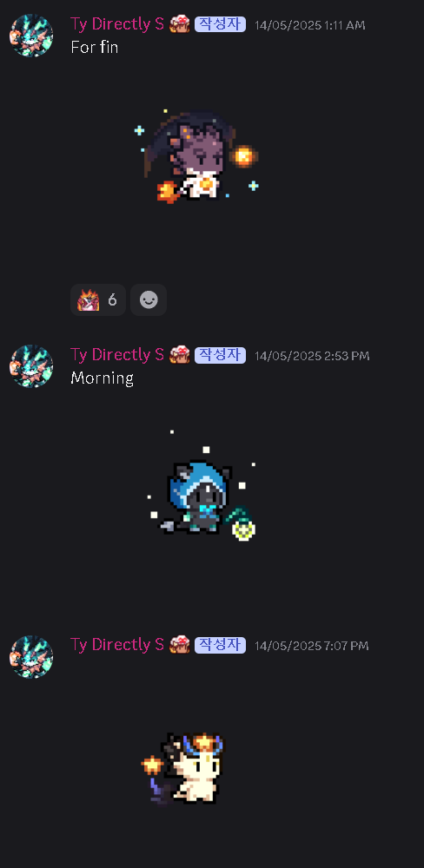Open avatar of the 7:07 PM message

pyautogui.click(x=31, y=656)
